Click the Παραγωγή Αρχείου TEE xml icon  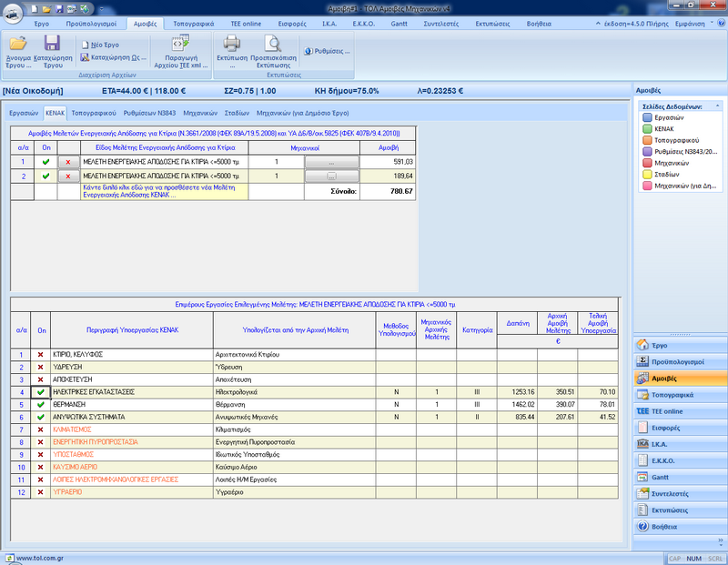179,44
